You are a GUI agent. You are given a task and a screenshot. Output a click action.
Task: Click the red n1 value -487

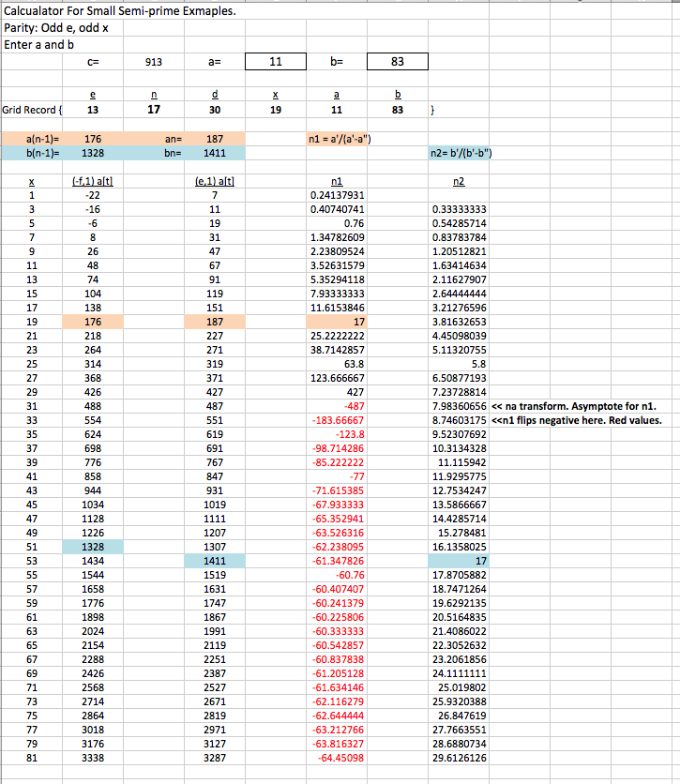[337, 406]
